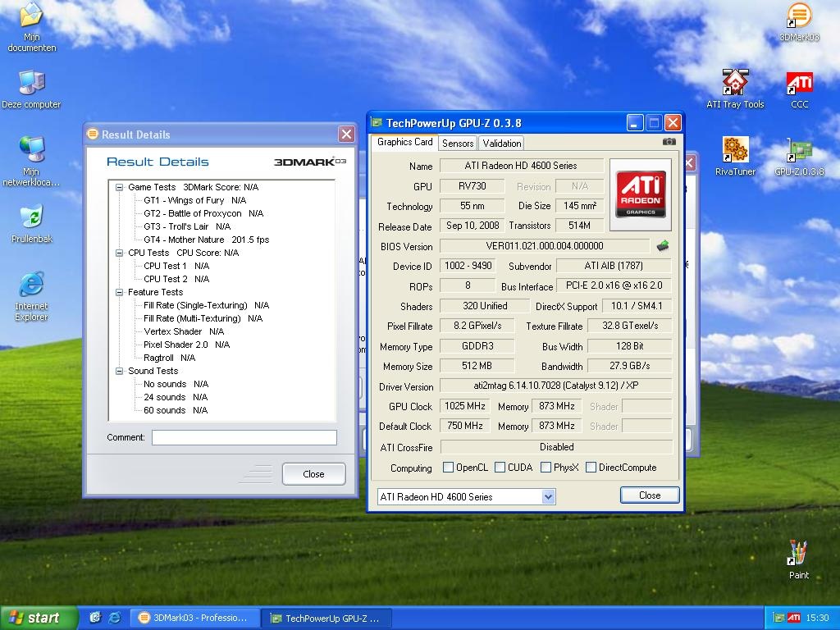The image size is (840, 630).
Task: Open the RivaTuner desktop shortcut
Action: [x=735, y=151]
